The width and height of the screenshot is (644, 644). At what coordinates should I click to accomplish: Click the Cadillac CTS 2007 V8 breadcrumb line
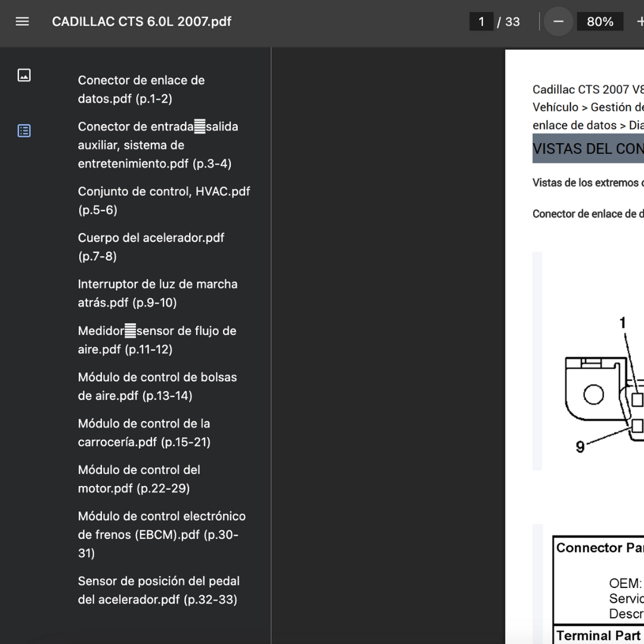tap(588, 89)
